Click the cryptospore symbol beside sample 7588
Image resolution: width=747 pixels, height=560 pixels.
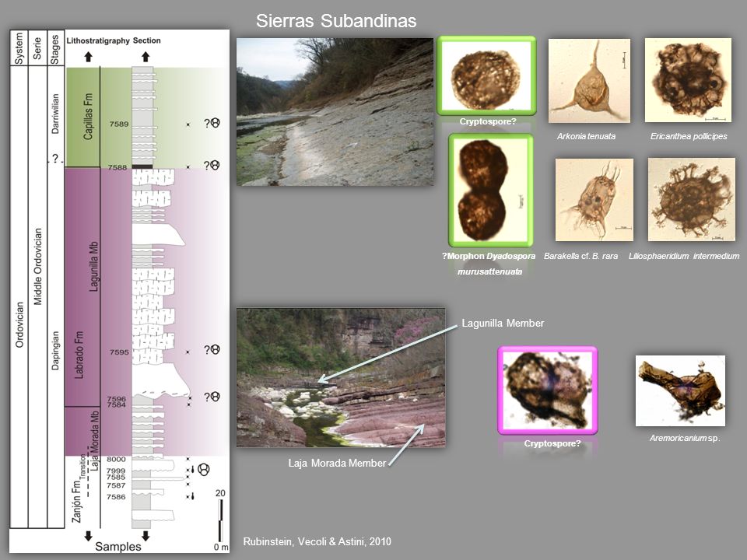coord(215,165)
